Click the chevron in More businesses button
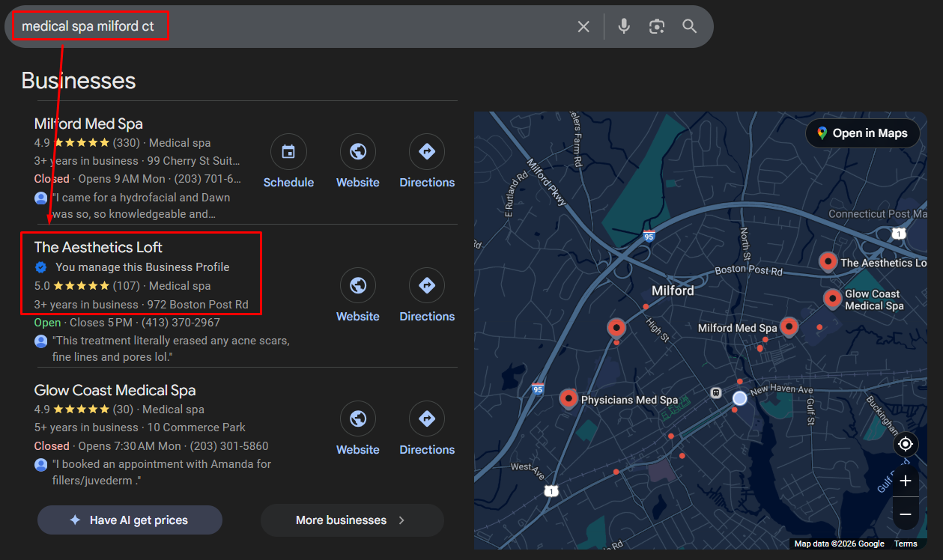Viewport: 943px width, 560px height. pos(401,520)
